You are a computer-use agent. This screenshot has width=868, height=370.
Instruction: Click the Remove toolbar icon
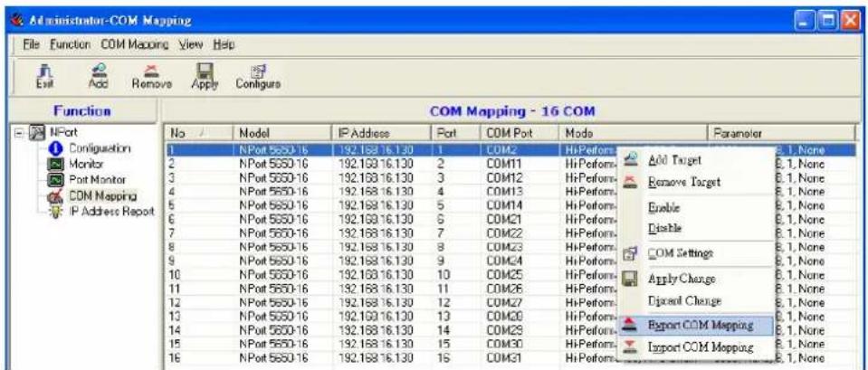coord(152,75)
